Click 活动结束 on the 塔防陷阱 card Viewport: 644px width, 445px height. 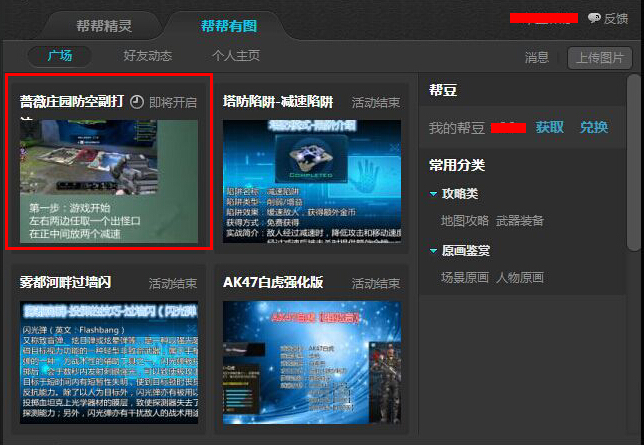coord(376,102)
